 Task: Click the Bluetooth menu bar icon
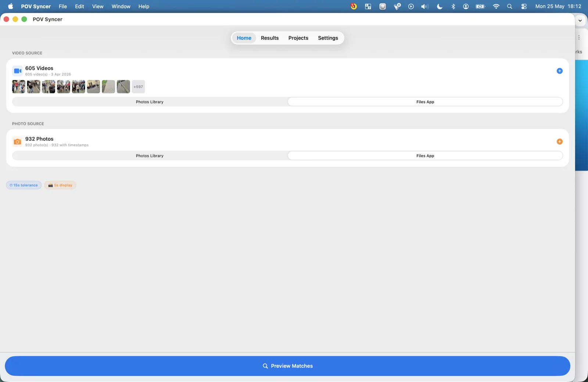click(453, 6)
